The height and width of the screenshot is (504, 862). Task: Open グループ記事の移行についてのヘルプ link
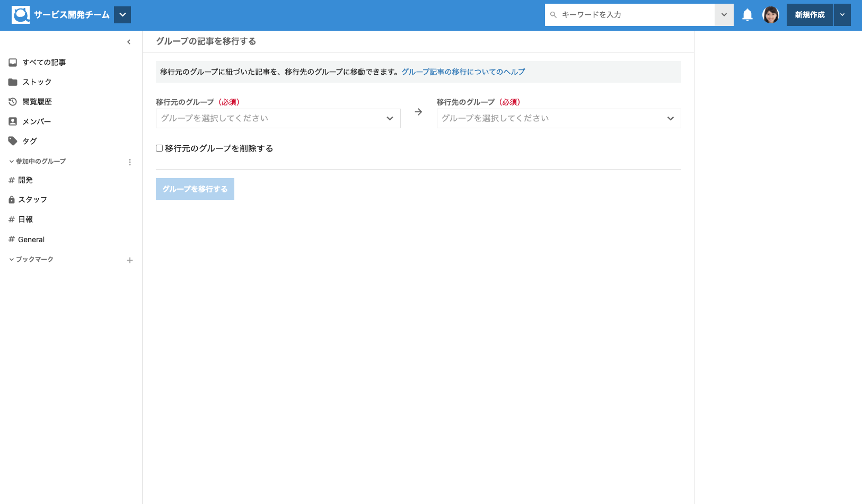463,72
